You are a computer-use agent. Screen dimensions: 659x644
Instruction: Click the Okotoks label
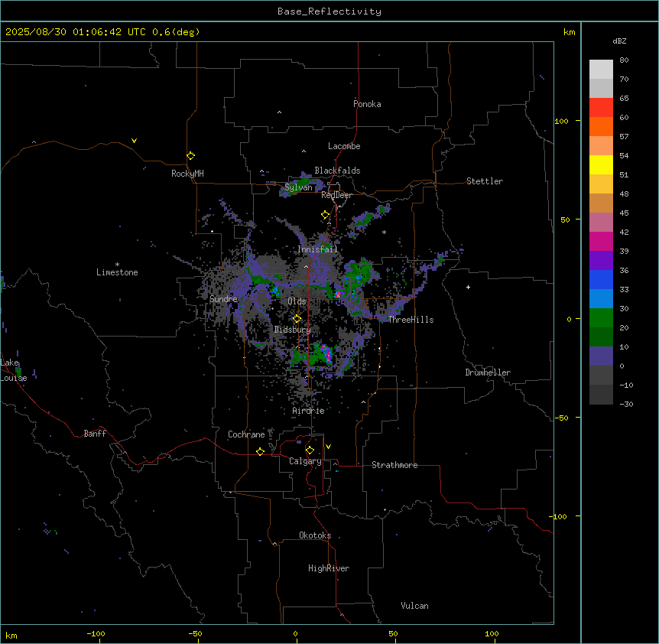315,535
